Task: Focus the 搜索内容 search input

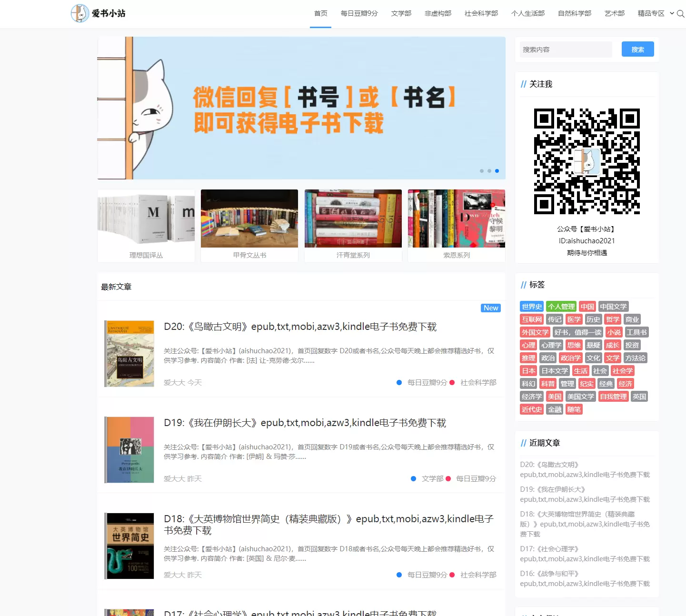Action: point(566,50)
